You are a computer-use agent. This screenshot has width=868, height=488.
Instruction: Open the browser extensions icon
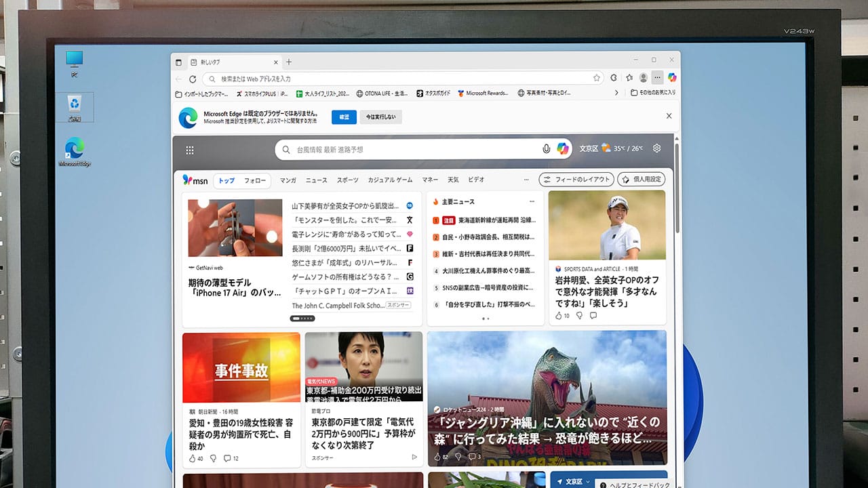pos(614,78)
